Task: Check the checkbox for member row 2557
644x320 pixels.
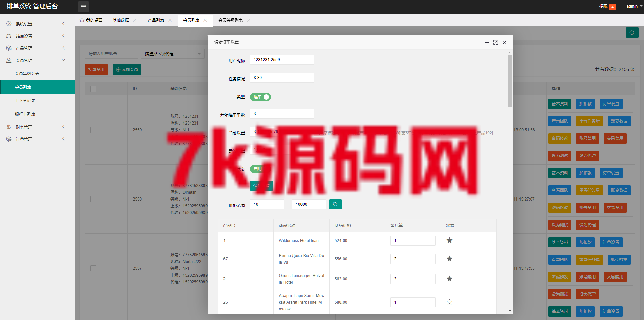Action: [x=93, y=268]
